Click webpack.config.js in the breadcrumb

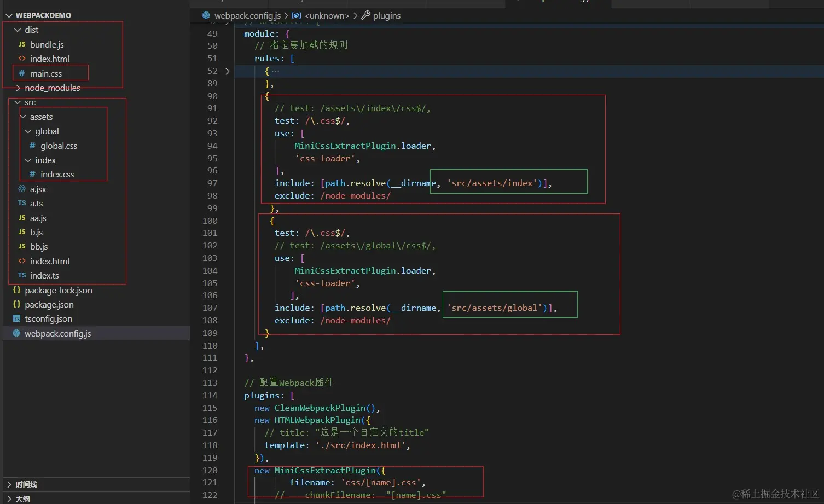click(247, 15)
